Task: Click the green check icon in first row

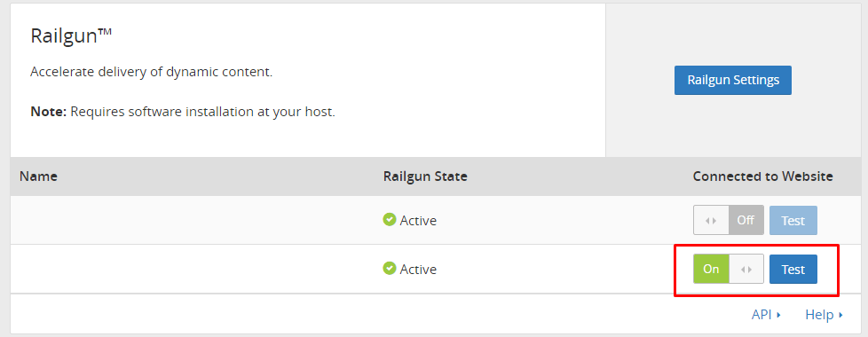Action: pyautogui.click(x=389, y=220)
